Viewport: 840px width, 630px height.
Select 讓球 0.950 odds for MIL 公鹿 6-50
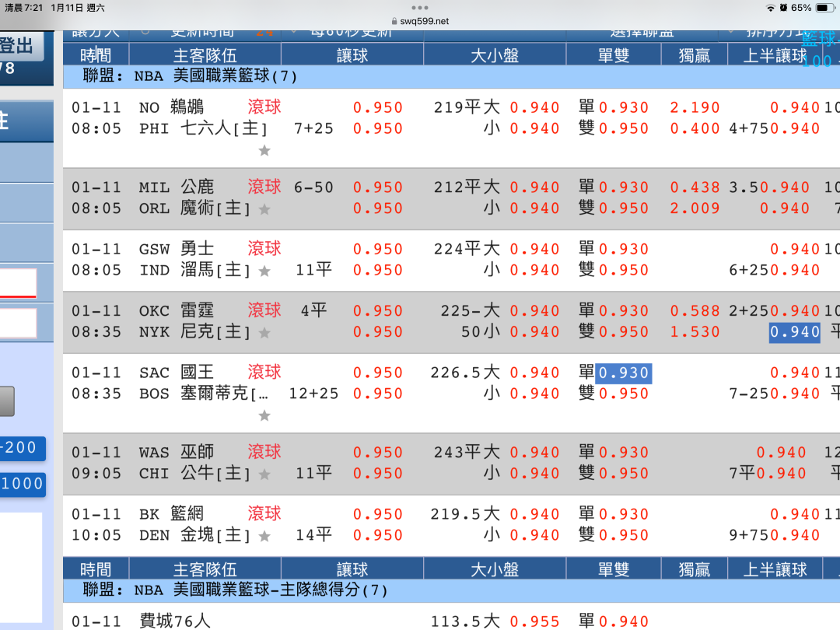(x=378, y=187)
